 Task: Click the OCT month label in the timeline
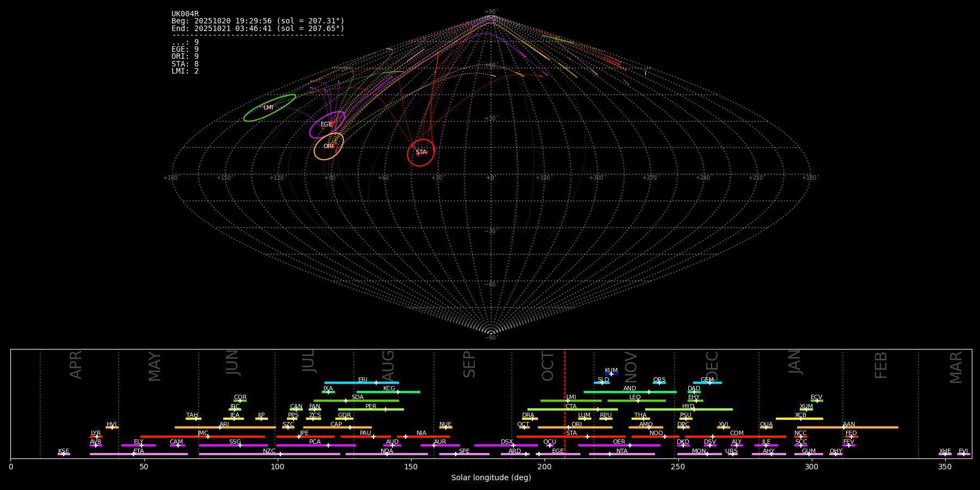pyautogui.click(x=548, y=366)
